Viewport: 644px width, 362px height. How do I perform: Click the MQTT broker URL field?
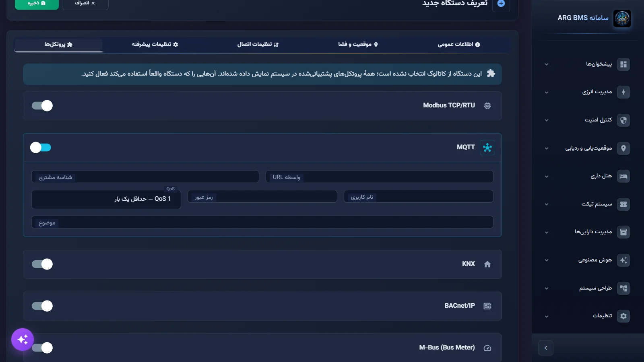click(x=380, y=177)
